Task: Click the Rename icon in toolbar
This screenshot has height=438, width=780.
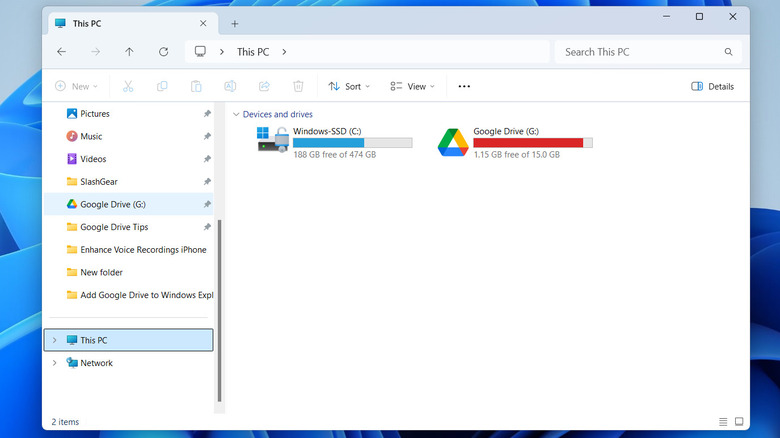Action: 230,86
